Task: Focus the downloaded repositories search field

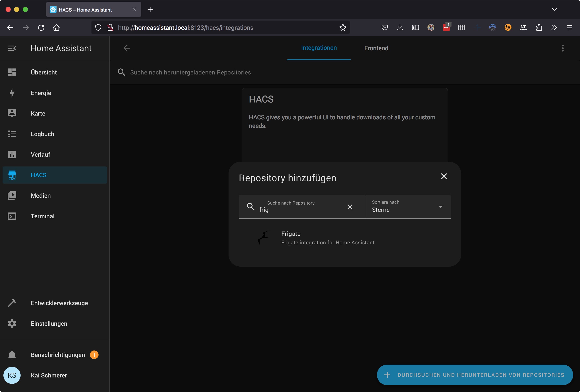Action: click(190, 72)
